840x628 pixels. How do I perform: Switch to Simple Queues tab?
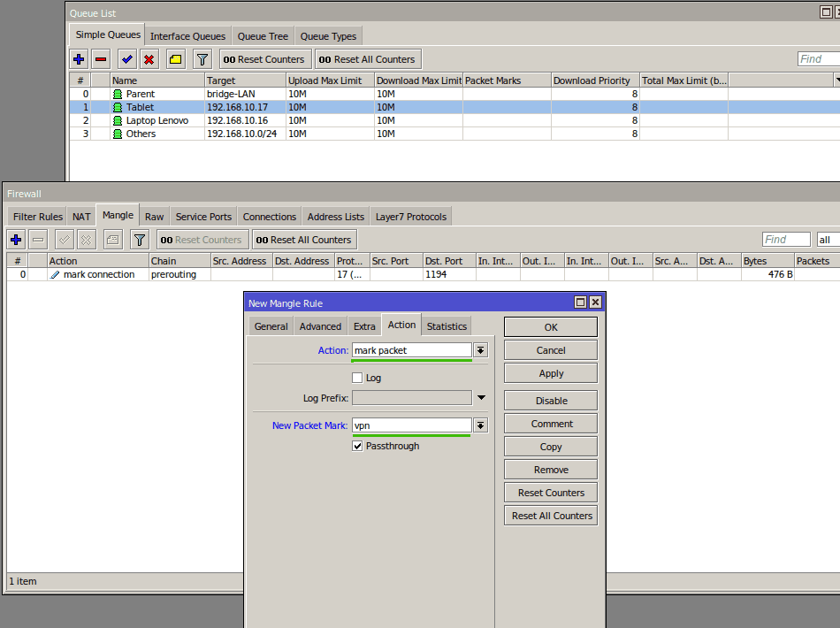tap(108, 34)
